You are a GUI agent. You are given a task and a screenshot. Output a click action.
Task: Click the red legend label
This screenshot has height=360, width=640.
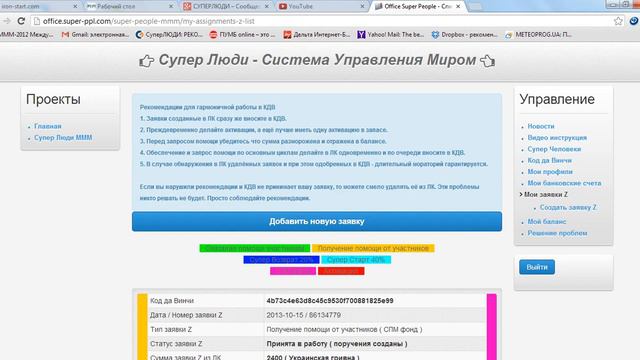341,271
